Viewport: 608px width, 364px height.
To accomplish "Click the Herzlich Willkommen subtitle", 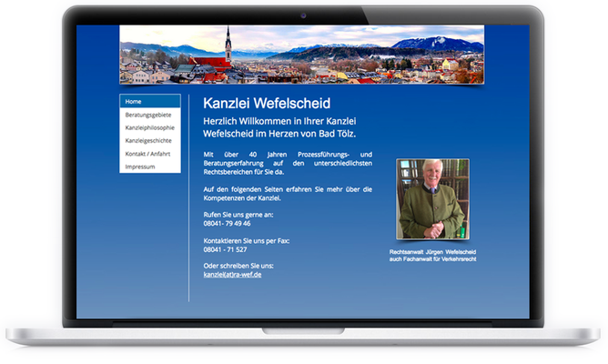I will click(279, 127).
